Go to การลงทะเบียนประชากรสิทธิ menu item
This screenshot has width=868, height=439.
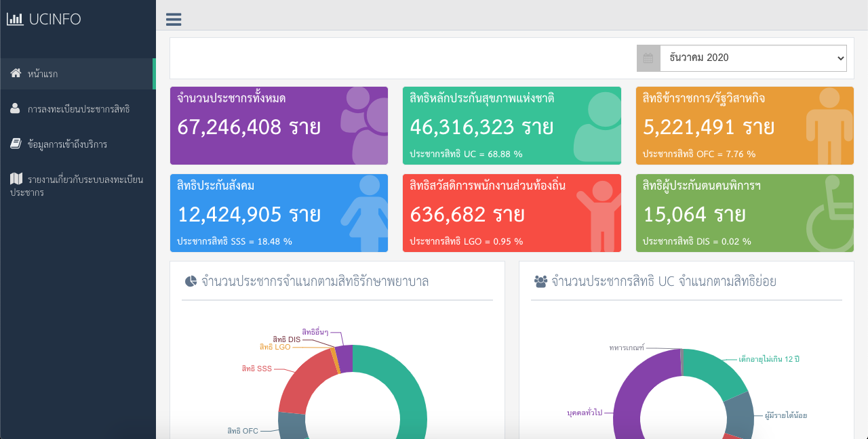(78, 109)
